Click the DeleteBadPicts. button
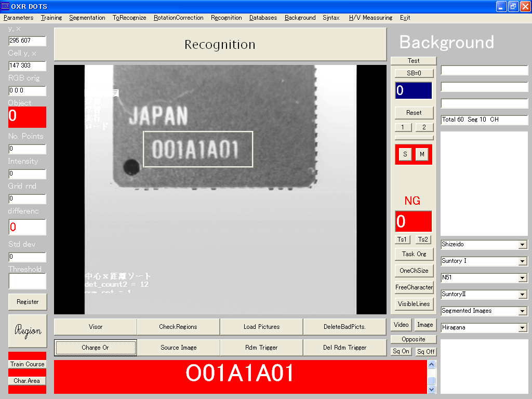This screenshot has height=399, width=532. point(344,327)
